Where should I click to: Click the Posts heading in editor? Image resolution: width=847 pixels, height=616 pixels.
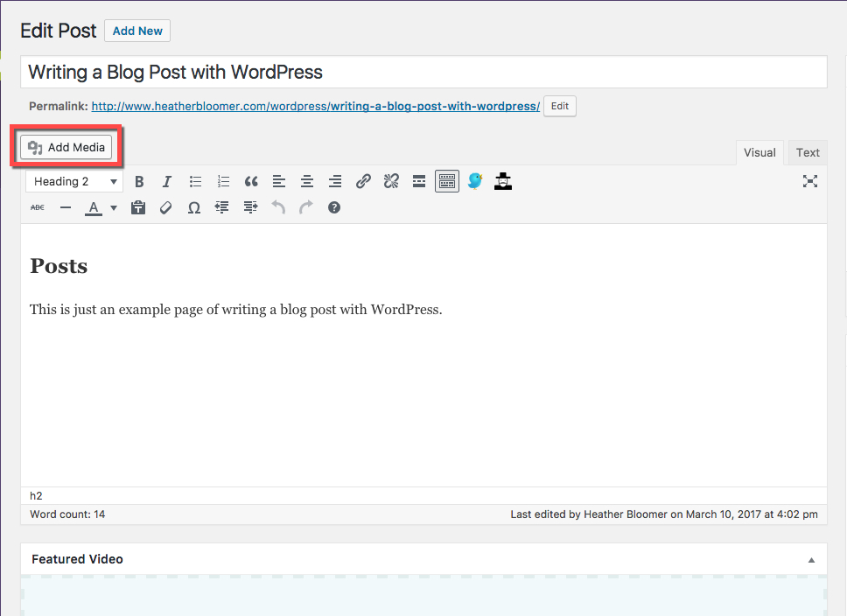point(59,266)
